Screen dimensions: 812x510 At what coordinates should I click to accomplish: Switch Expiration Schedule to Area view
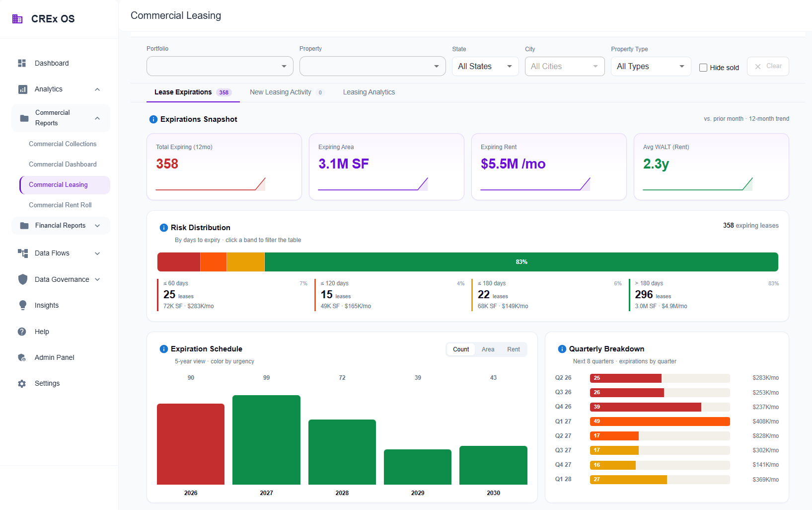(488, 349)
